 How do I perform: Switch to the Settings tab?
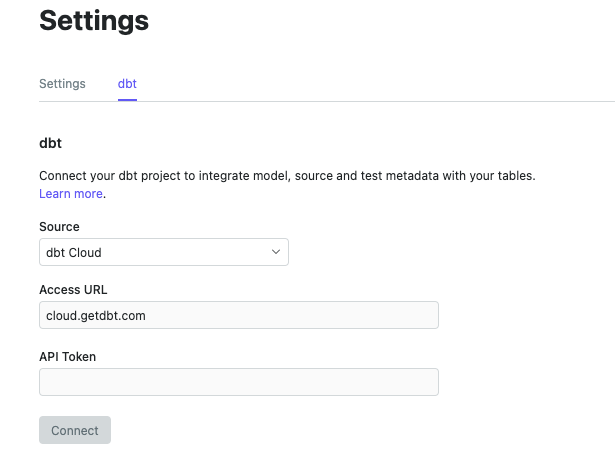(62, 83)
